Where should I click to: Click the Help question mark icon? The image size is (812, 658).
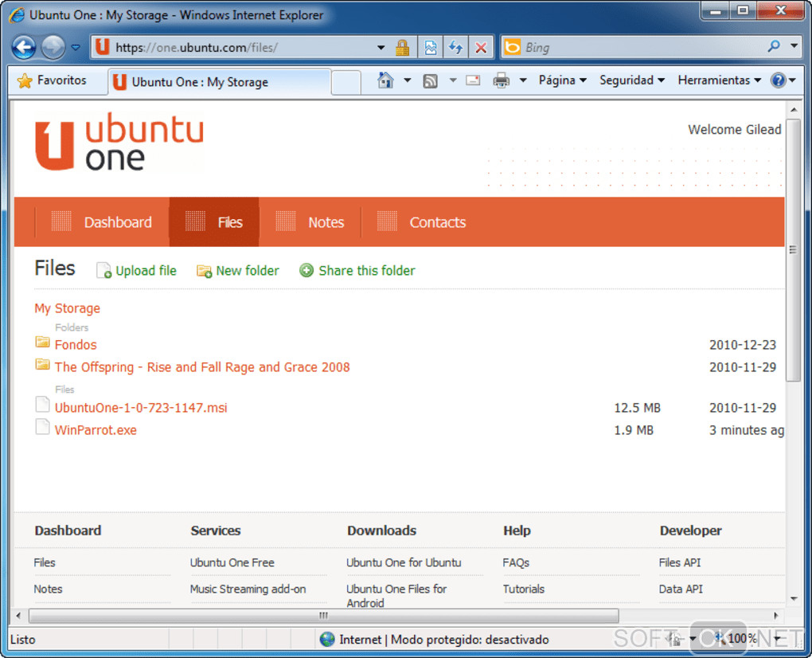(x=778, y=80)
